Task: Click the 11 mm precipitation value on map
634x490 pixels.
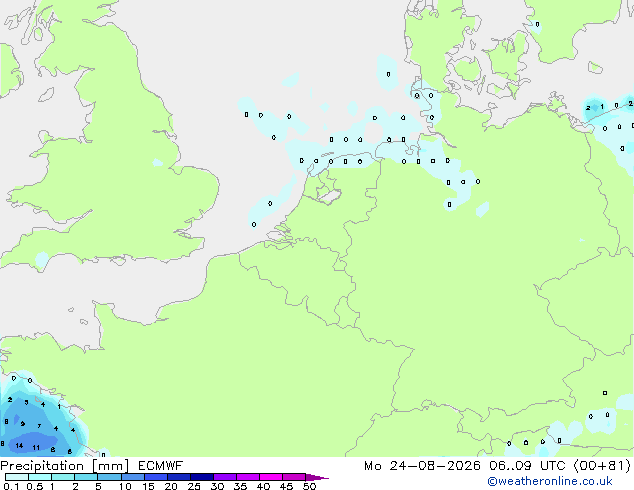Action: [x=36, y=448]
